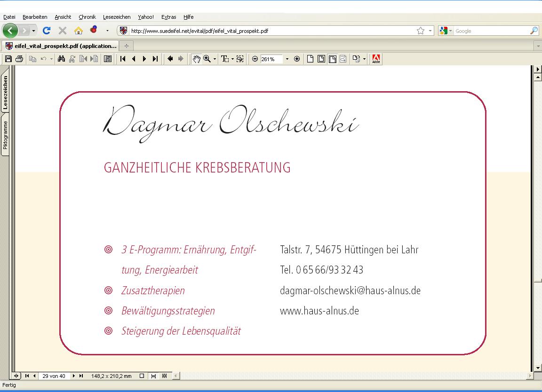This screenshot has width=542, height=392.
Task: Click the browser Home button
Action: [79, 31]
